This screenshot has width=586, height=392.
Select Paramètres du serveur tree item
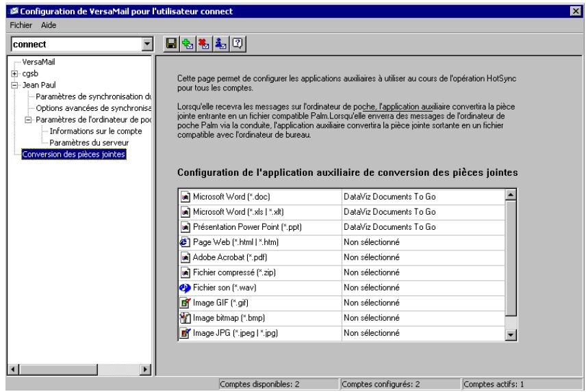coord(89,143)
